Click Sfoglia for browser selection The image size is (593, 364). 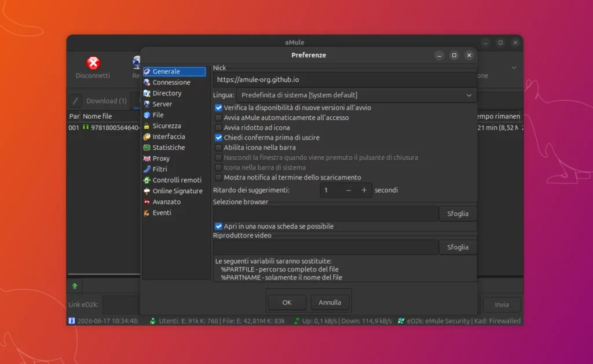(x=457, y=214)
